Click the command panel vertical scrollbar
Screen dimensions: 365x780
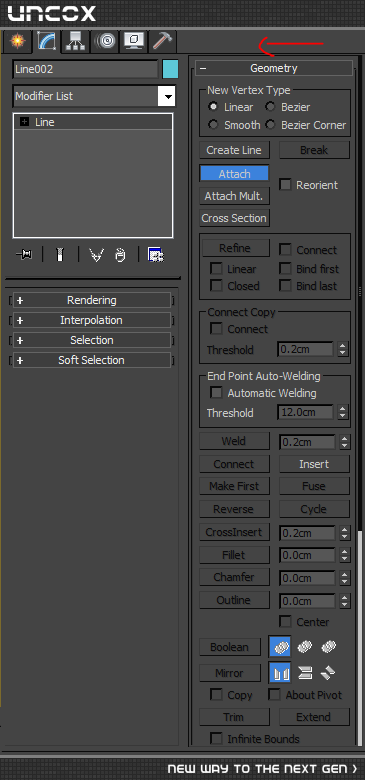[360, 639]
